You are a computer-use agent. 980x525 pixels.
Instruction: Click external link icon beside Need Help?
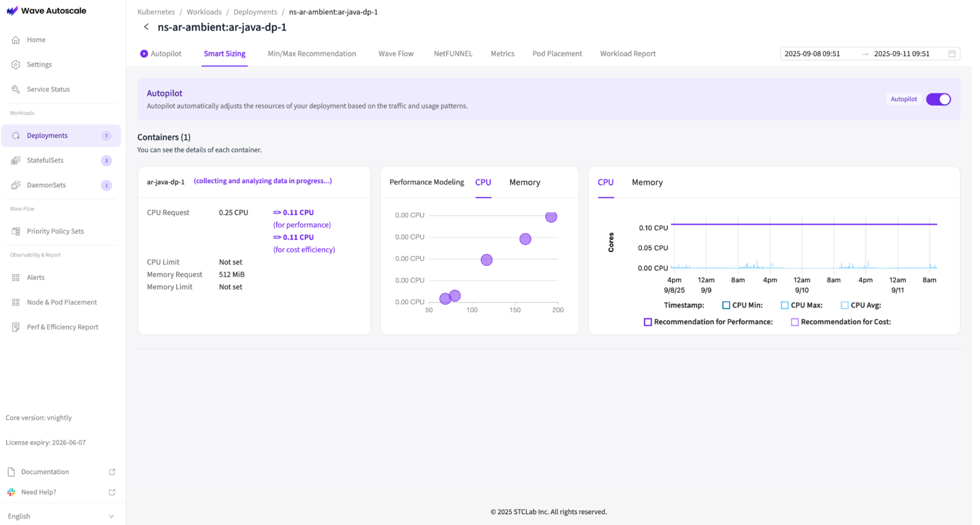click(112, 492)
